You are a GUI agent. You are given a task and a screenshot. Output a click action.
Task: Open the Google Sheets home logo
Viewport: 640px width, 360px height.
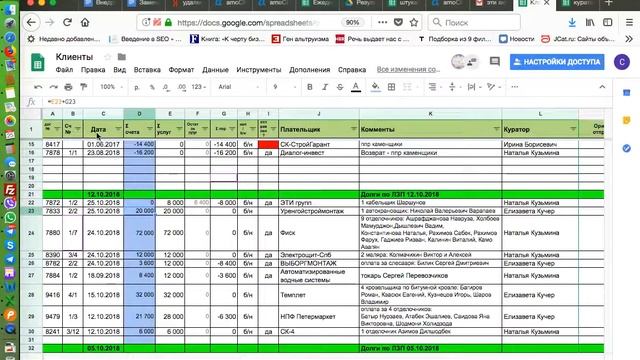38,62
